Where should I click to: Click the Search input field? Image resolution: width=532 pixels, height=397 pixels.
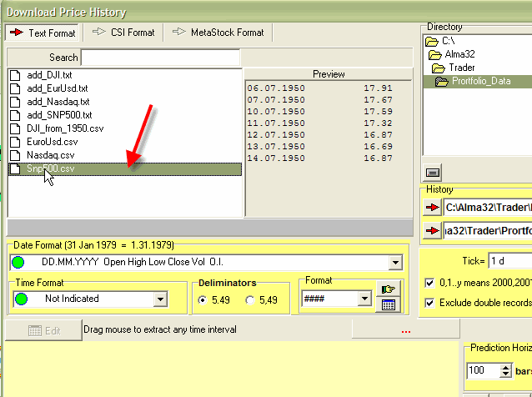point(160,58)
